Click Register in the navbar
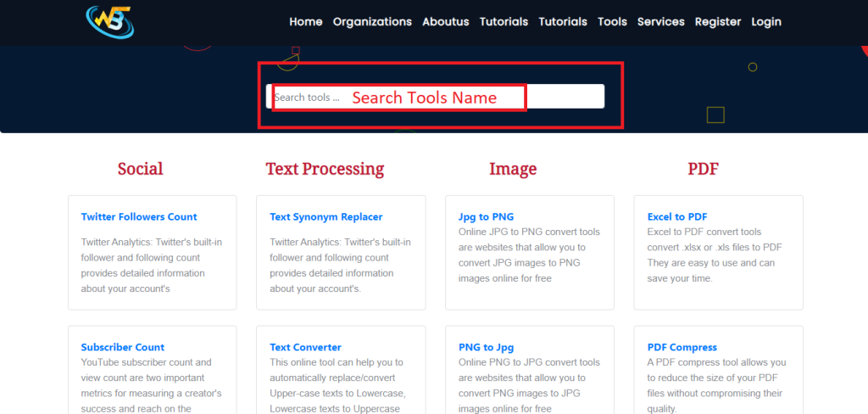 tap(718, 21)
